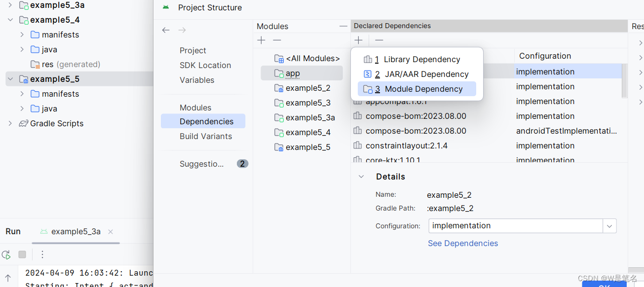The height and width of the screenshot is (287, 644).
Task: Open the Configuration dropdown showing implementation
Action: [609, 226]
